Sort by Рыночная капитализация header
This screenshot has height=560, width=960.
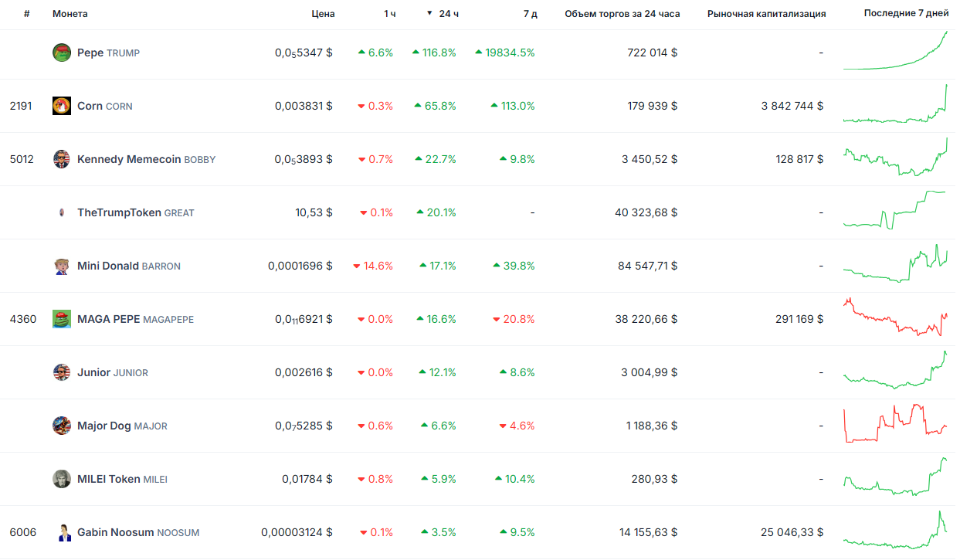point(767,14)
